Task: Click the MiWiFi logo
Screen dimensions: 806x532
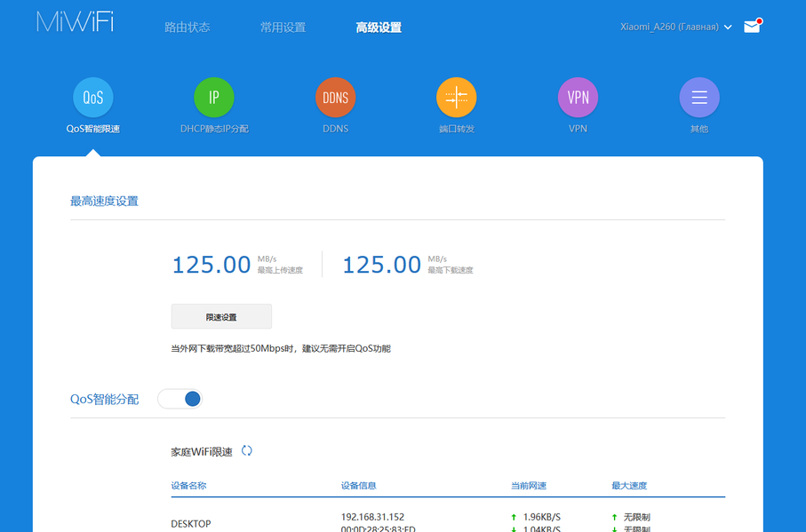Action: click(x=75, y=22)
